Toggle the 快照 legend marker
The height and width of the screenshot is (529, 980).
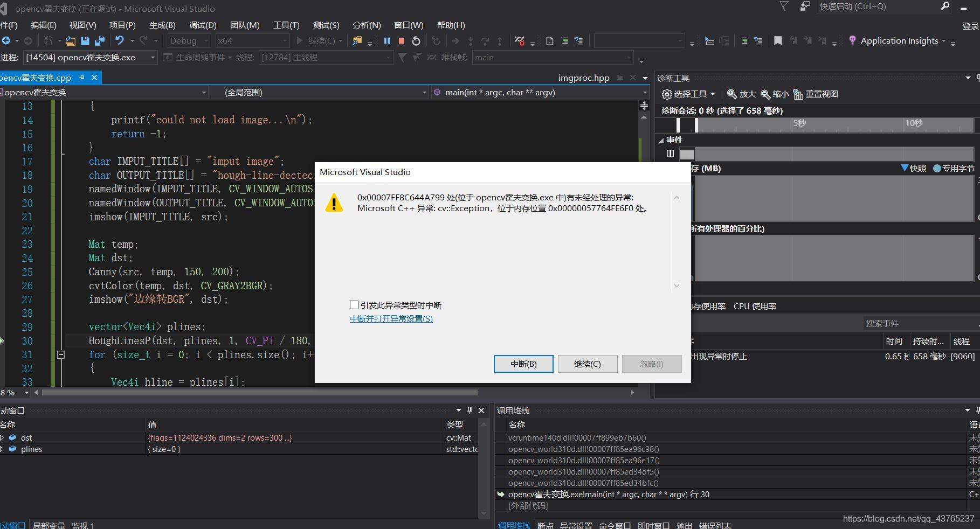pos(905,168)
